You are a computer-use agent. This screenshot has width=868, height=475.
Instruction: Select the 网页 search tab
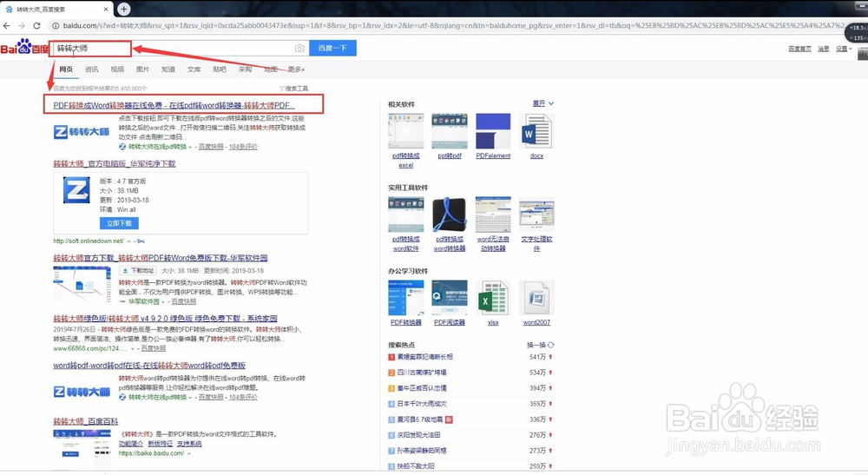66,69
